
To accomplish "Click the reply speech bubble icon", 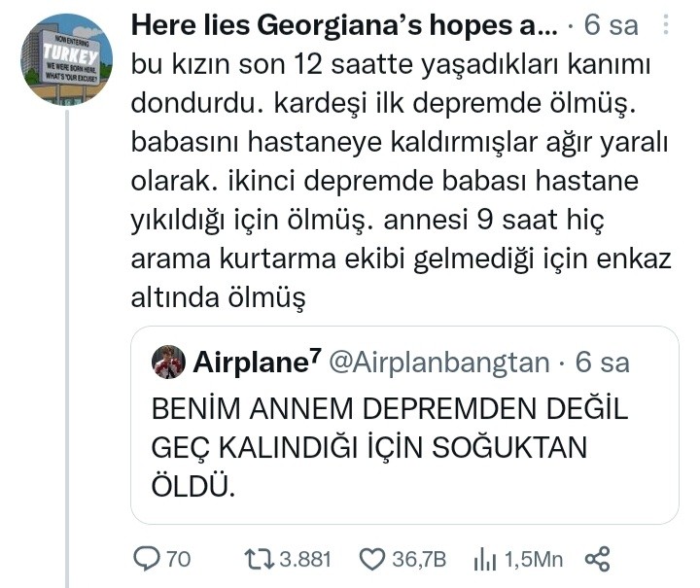I will tap(146, 558).
